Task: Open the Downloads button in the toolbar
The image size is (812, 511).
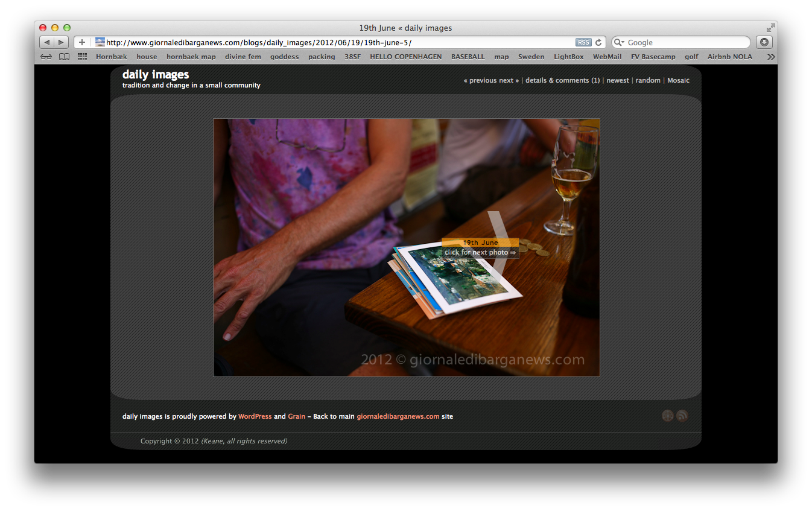Action: click(764, 42)
